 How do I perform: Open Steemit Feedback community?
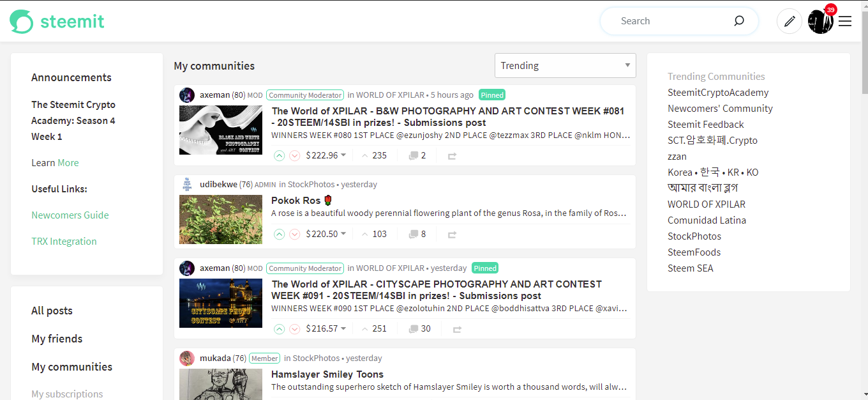pyautogui.click(x=706, y=125)
